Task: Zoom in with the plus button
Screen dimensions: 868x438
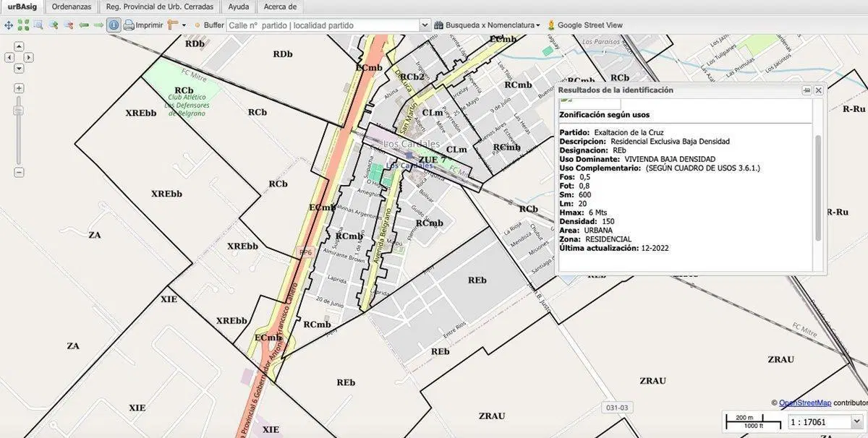Action: pos(19,88)
